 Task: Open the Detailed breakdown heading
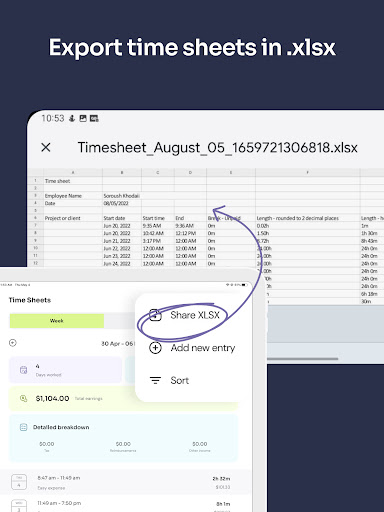[x=61, y=427]
